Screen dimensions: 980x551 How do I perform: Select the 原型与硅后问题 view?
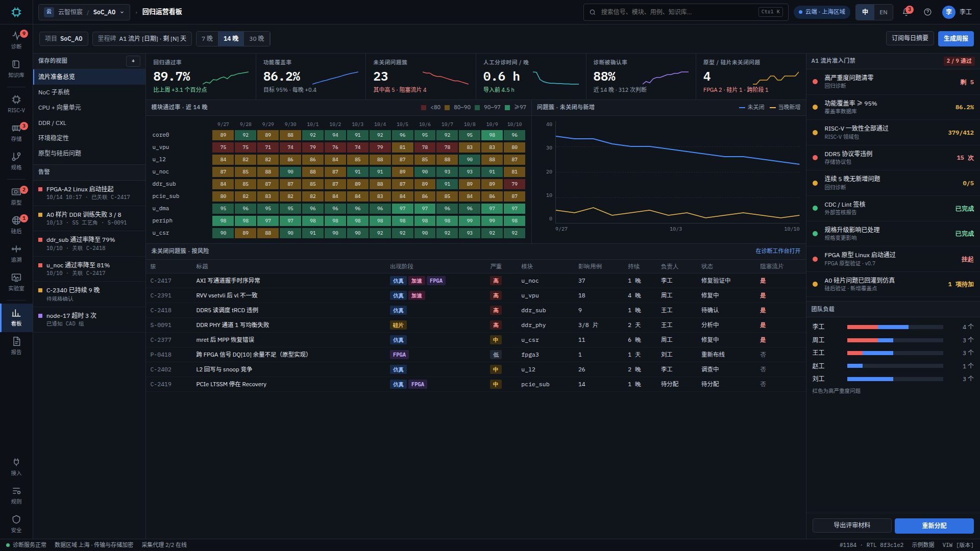89,153
